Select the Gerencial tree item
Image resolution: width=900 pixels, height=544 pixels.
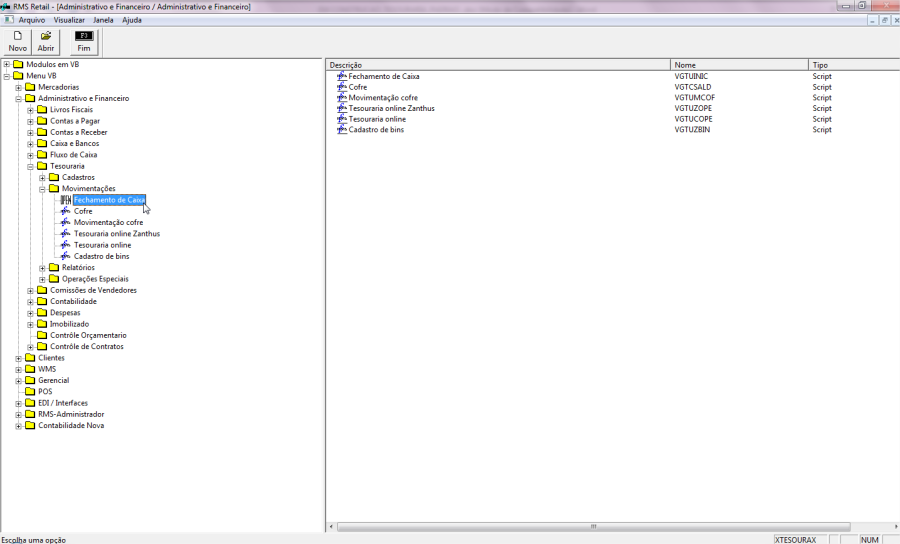point(53,380)
